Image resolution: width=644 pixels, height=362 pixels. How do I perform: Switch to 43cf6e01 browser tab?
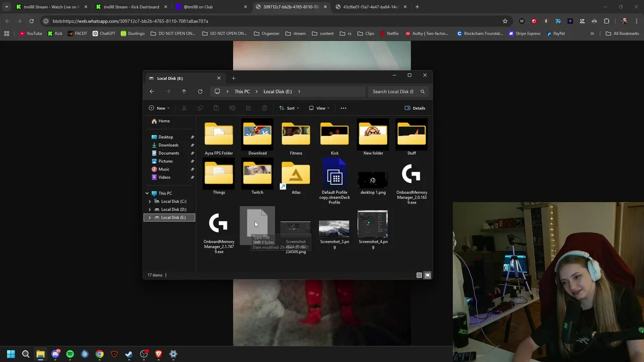370,7
